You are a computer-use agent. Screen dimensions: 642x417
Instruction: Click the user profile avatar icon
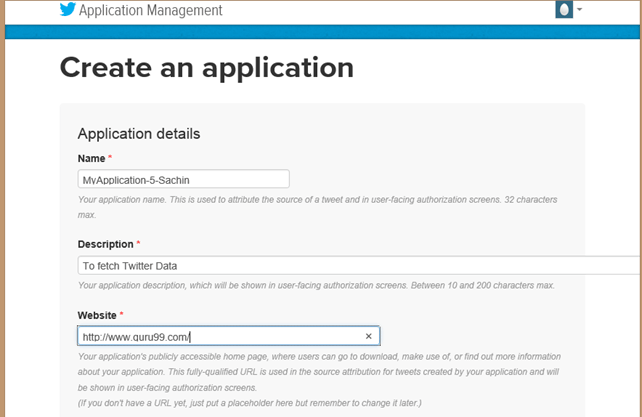click(564, 10)
